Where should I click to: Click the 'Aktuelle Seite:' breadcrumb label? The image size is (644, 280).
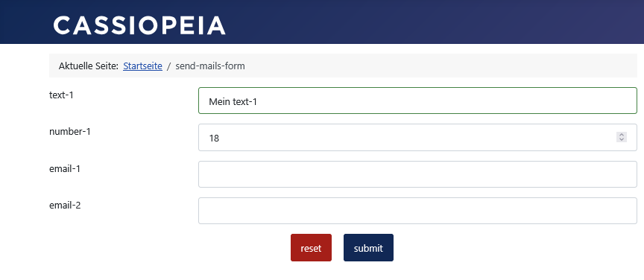point(88,66)
